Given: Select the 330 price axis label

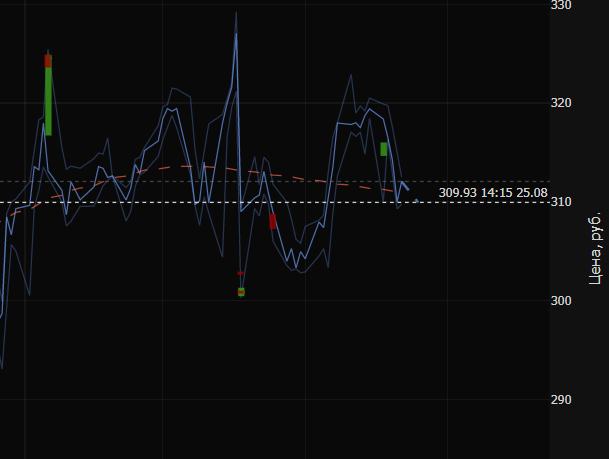Looking at the screenshot, I should [561, 5].
